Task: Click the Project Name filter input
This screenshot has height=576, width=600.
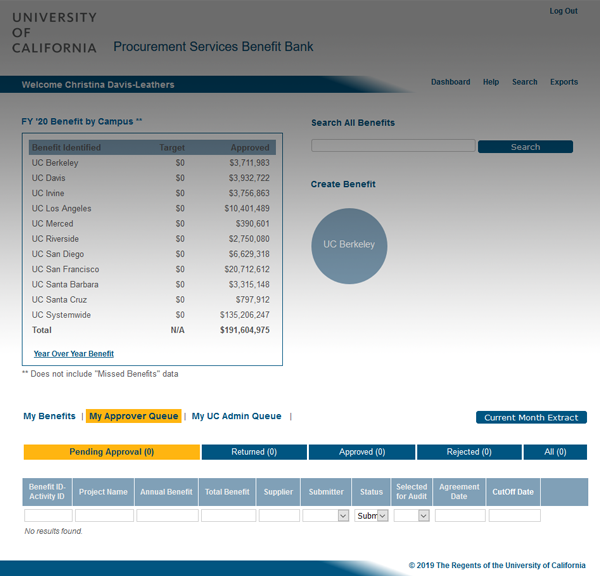Action: coord(104,516)
